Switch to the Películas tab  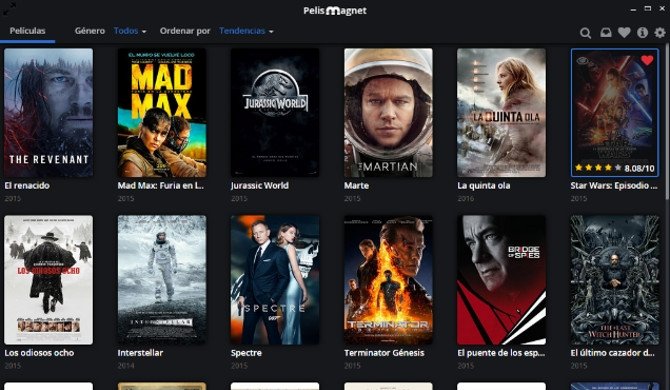point(27,31)
